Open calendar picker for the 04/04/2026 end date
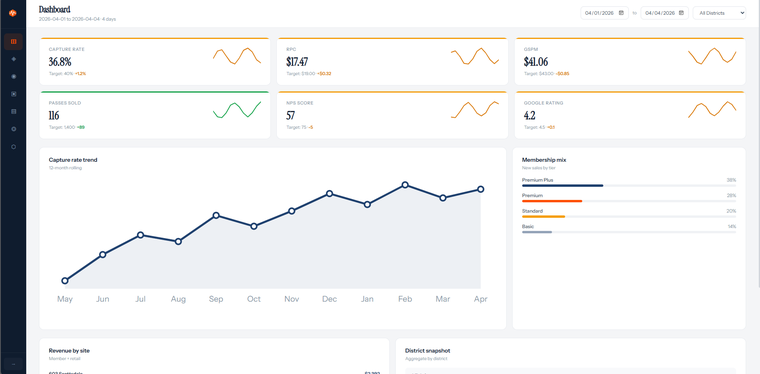This screenshot has width=760, height=374. pos(681,13)
